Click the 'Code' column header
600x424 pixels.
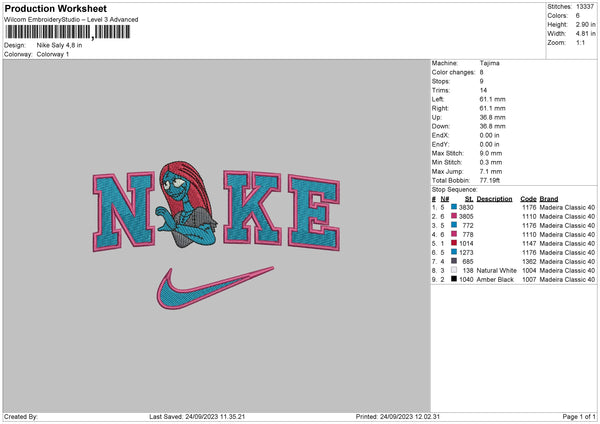(x=528, y=199)
